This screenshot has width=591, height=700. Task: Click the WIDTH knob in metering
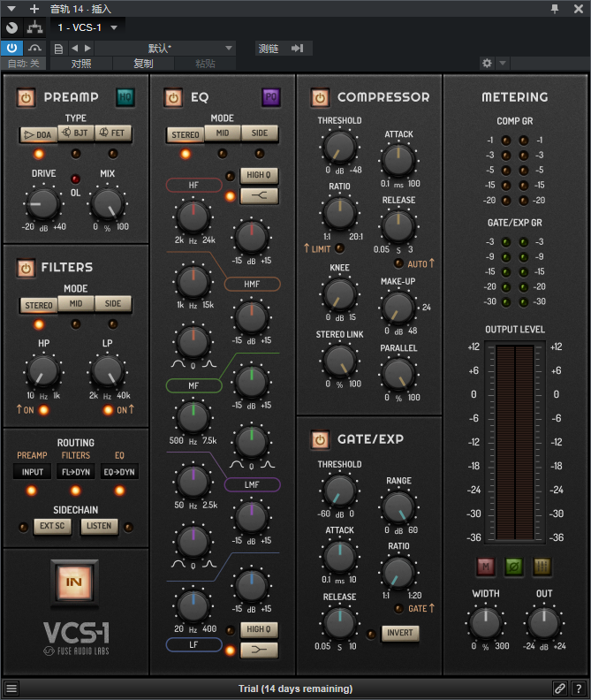[x=486, y=623]
